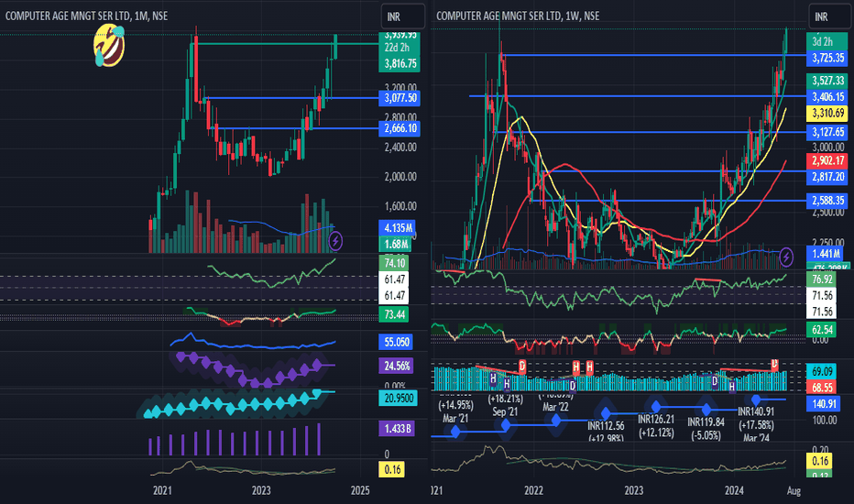The image size is (854, 504).
Task: Click the 1.441M volume label
Action: [x=827, y=253]
